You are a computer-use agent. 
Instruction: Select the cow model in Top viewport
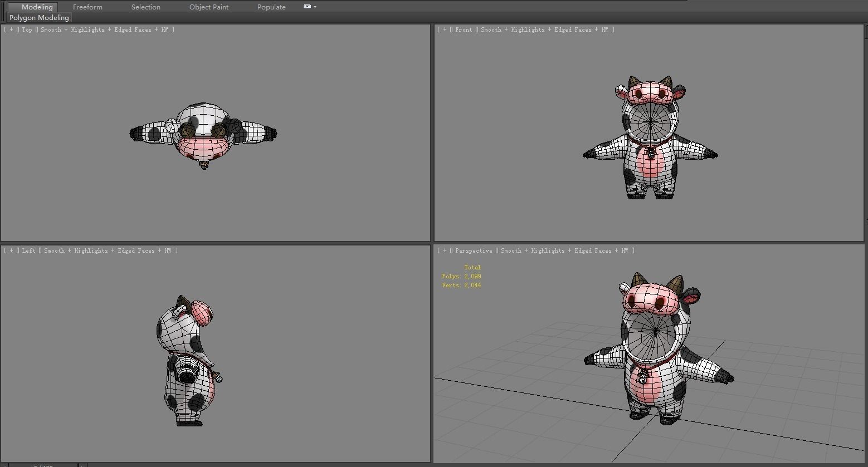[203, 135]
